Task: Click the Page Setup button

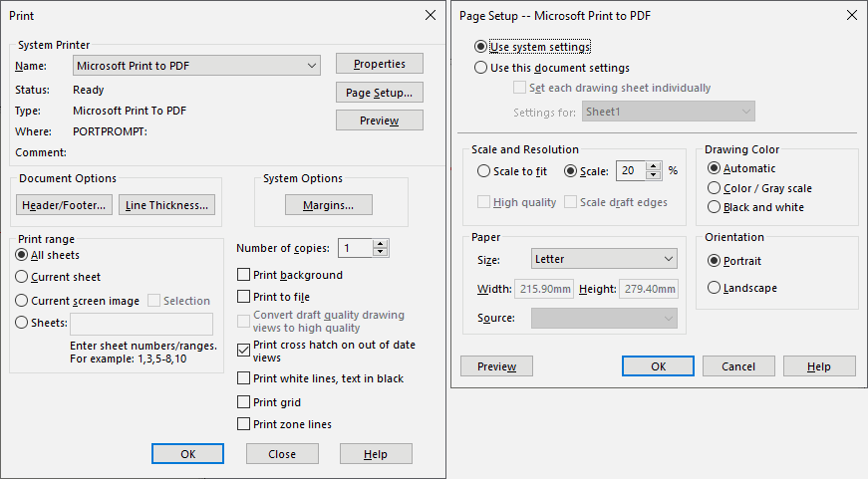Action: click(380, 93)
